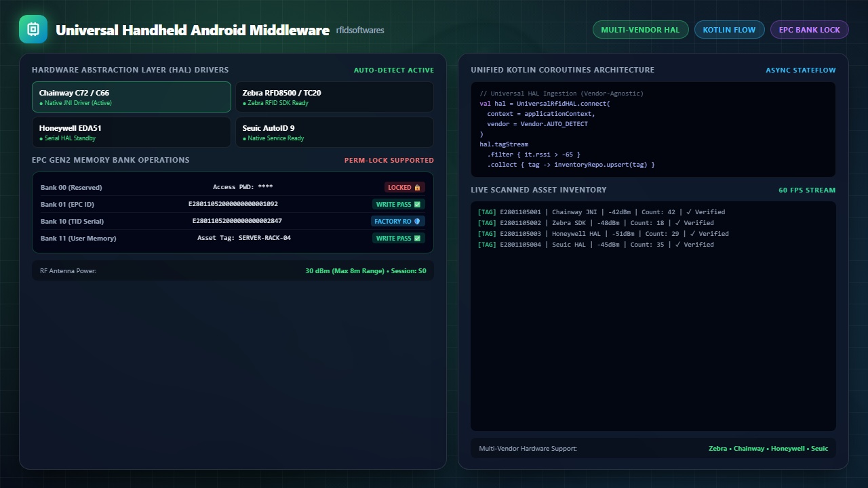Select the Seuic AutoID 9 driver card
This screenshot has height=488, width=868.
coord(334,132)
